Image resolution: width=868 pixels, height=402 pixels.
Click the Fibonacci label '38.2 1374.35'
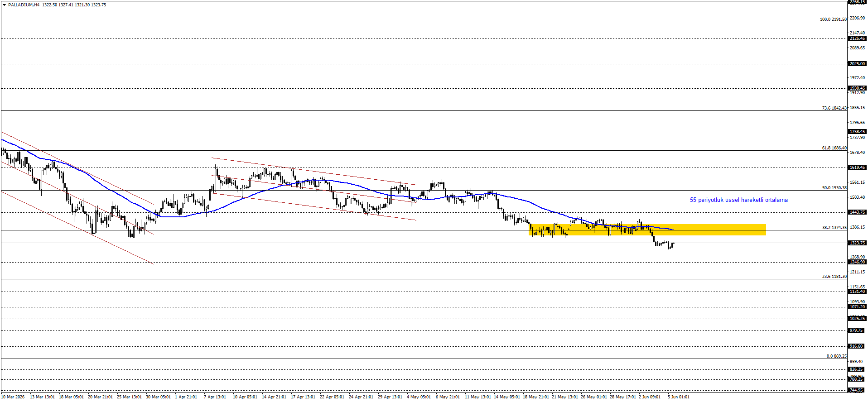(x=834, y=228)
